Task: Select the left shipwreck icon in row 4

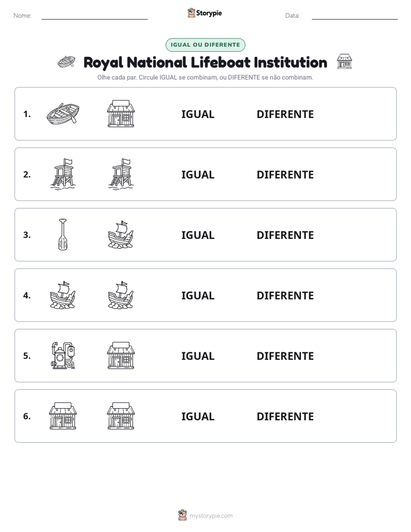Action: pos(63,295)
